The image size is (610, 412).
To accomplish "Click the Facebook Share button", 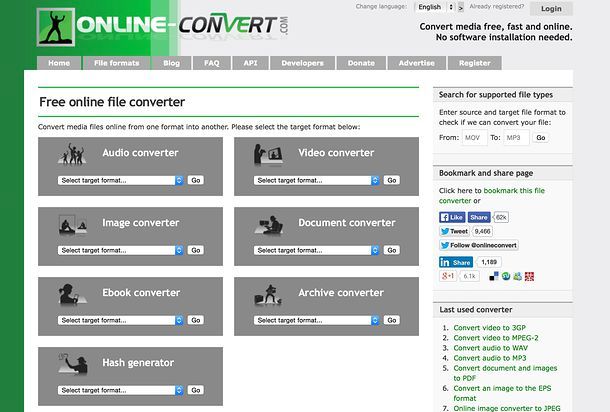I will 479,217.
